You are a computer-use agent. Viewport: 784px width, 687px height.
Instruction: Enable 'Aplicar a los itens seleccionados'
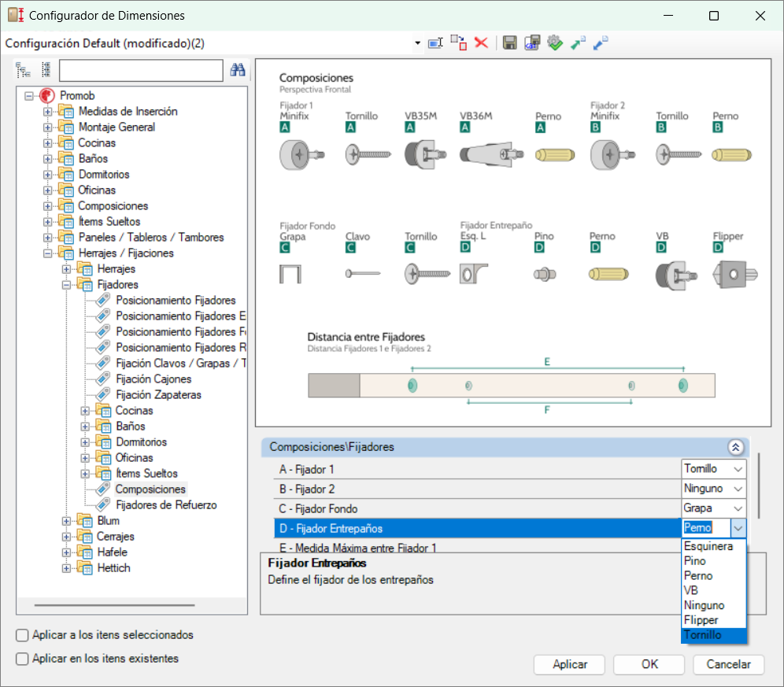pos(22,635)
